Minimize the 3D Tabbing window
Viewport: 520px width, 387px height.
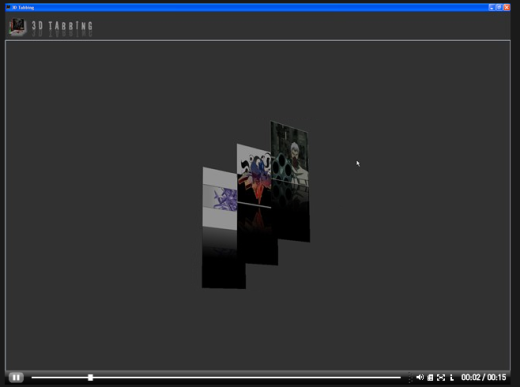point(491,7)
